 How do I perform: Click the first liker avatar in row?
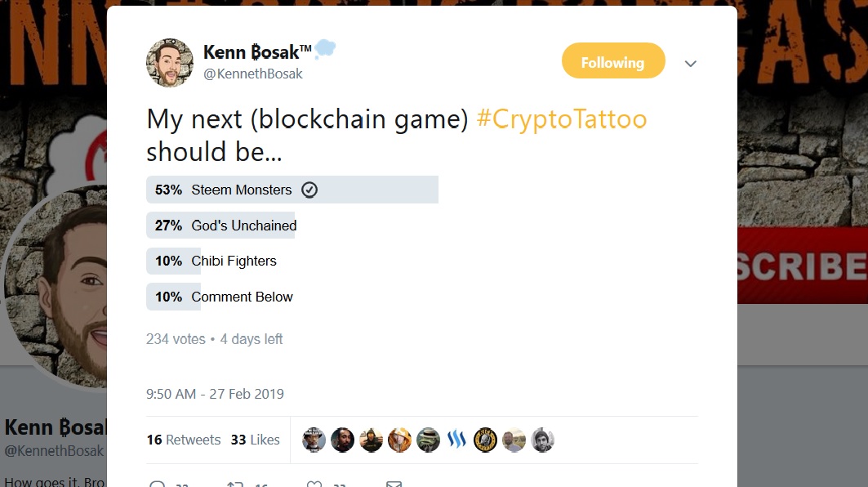point(314,440)
